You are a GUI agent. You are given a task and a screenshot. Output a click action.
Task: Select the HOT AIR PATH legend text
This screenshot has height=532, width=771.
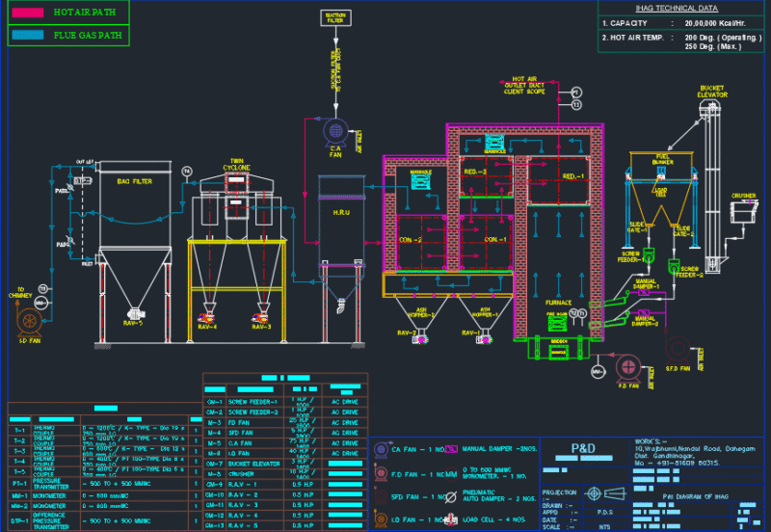85,13
